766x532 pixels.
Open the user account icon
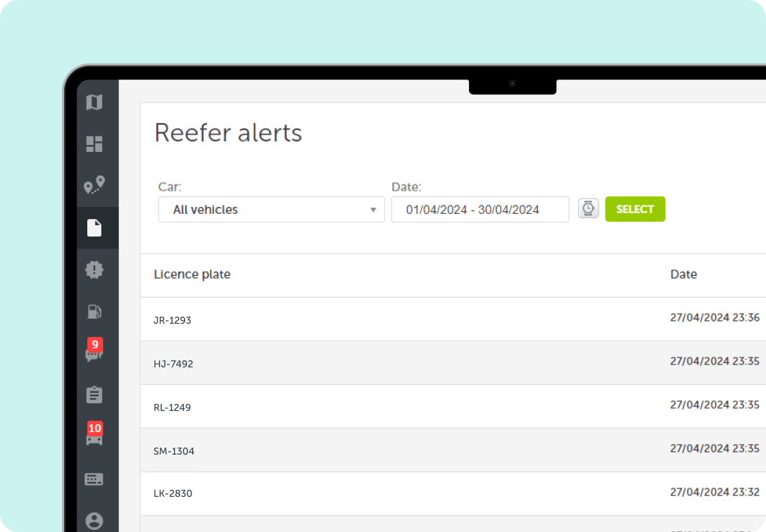tap(94, 521)
